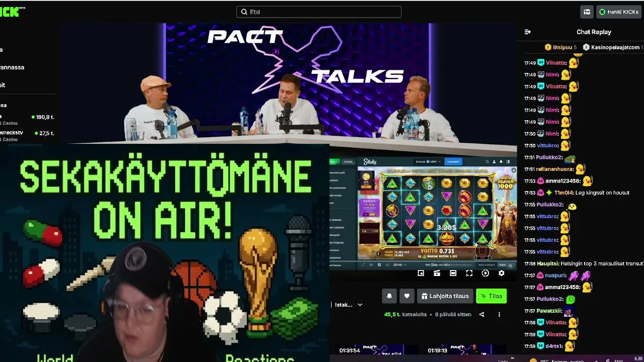
Task: Click the circular play icon beside settings gear
Action: tap(486, 273)
